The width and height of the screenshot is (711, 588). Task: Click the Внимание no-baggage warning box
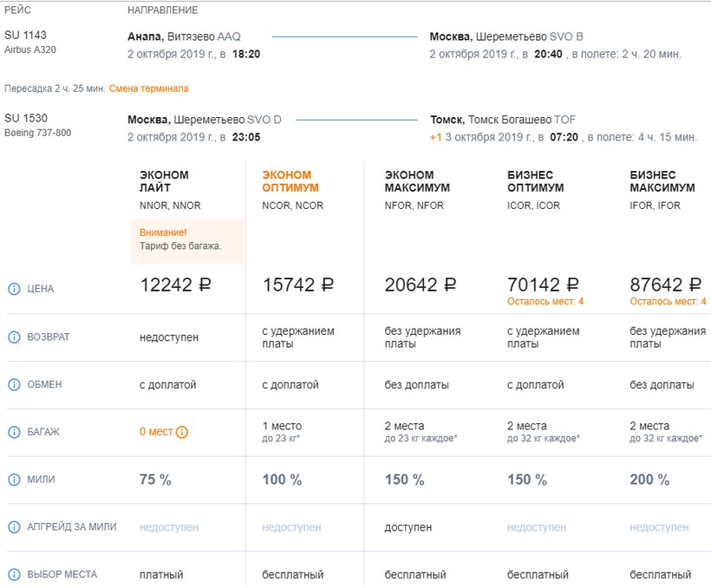click(x=186, y=240)
